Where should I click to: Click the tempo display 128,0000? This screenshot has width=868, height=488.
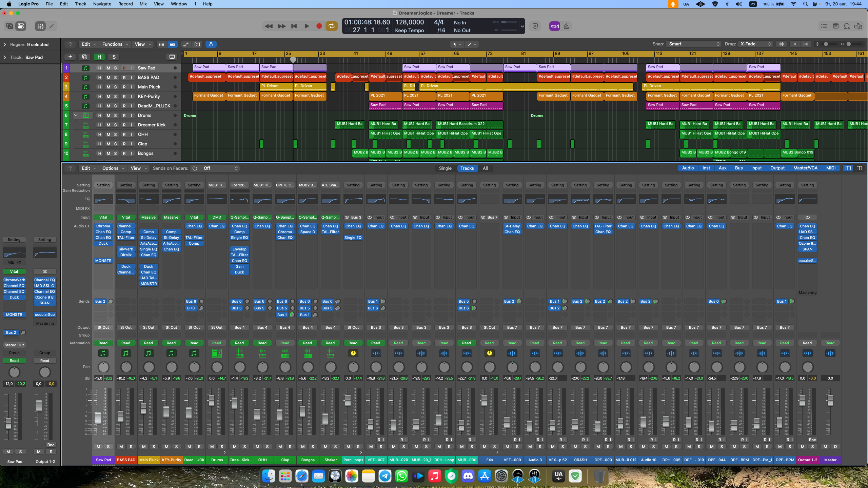coord(410,22)
